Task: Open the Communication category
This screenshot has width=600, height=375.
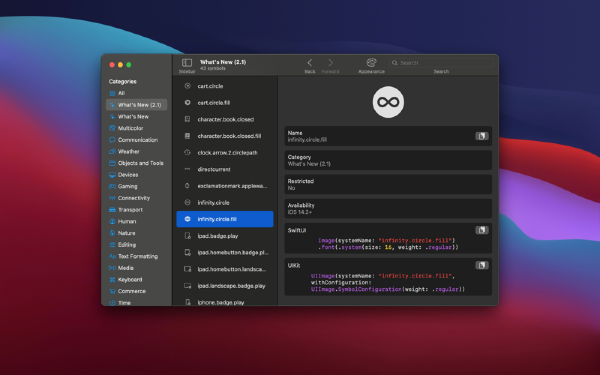Action: coord(136,140)
